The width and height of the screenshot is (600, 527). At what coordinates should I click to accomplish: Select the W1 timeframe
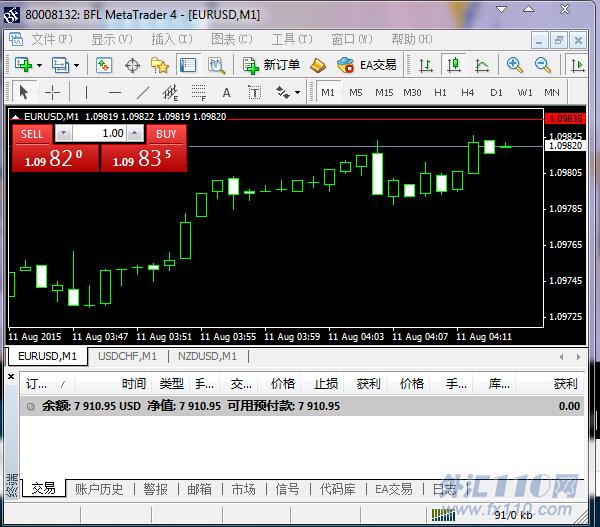click(x=525, y=92)
